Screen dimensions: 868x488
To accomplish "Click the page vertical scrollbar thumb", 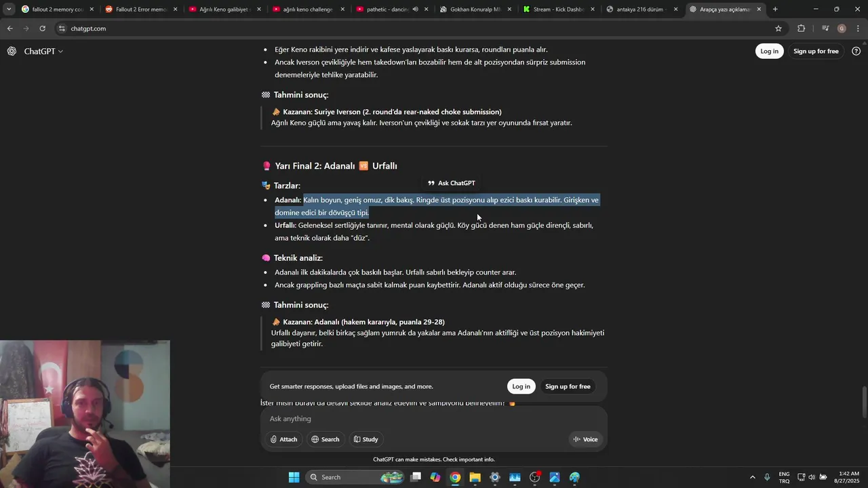I will tap(863, 403).
